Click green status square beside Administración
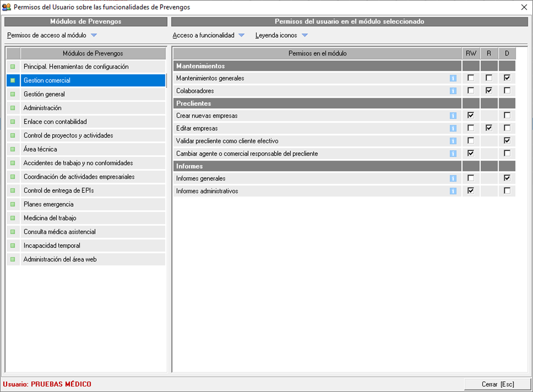Screen dimensions: 533x392 point(13,108)
